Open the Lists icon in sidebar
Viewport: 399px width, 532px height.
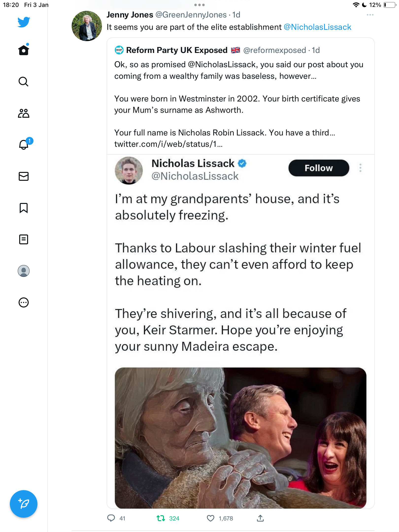point(24,239)
